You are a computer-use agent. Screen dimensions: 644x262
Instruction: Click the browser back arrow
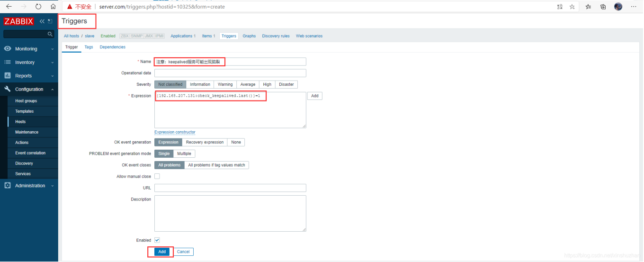point(9,7)
